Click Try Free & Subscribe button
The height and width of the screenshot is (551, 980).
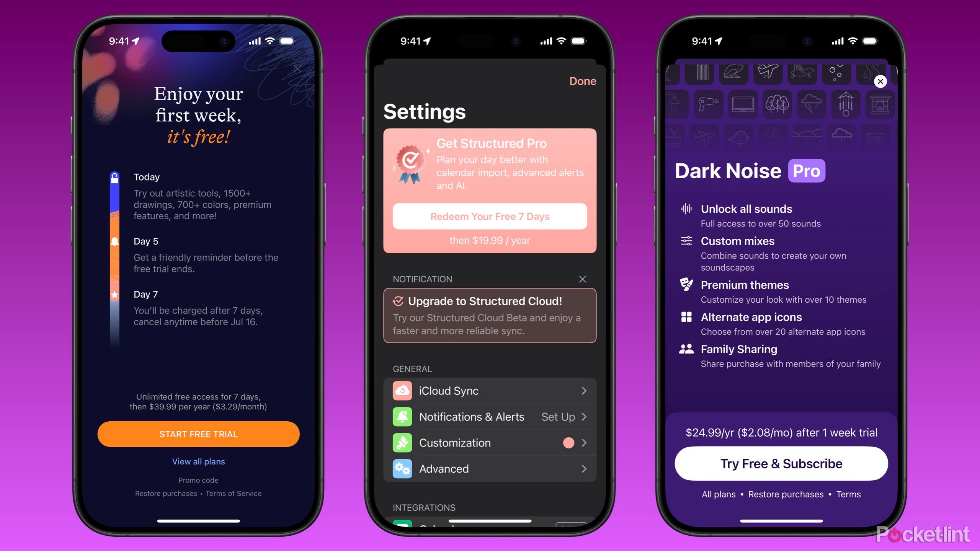[780, 463]
